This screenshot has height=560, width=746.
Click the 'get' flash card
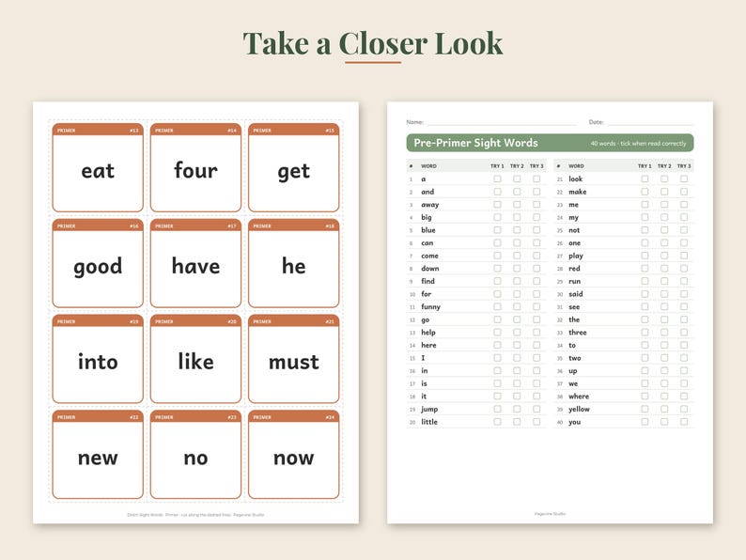tap(293, 167)
